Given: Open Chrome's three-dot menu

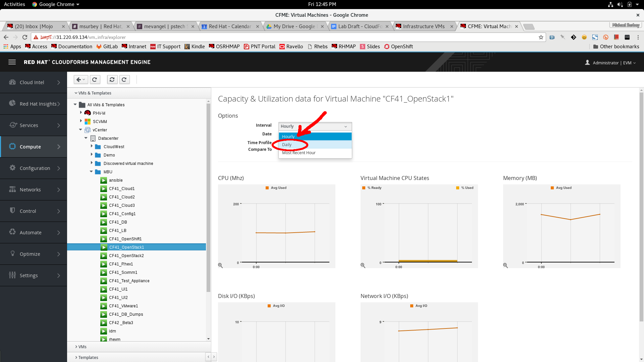Looking at the screenshot, I should pyautogui.click(x=638, y=37).
